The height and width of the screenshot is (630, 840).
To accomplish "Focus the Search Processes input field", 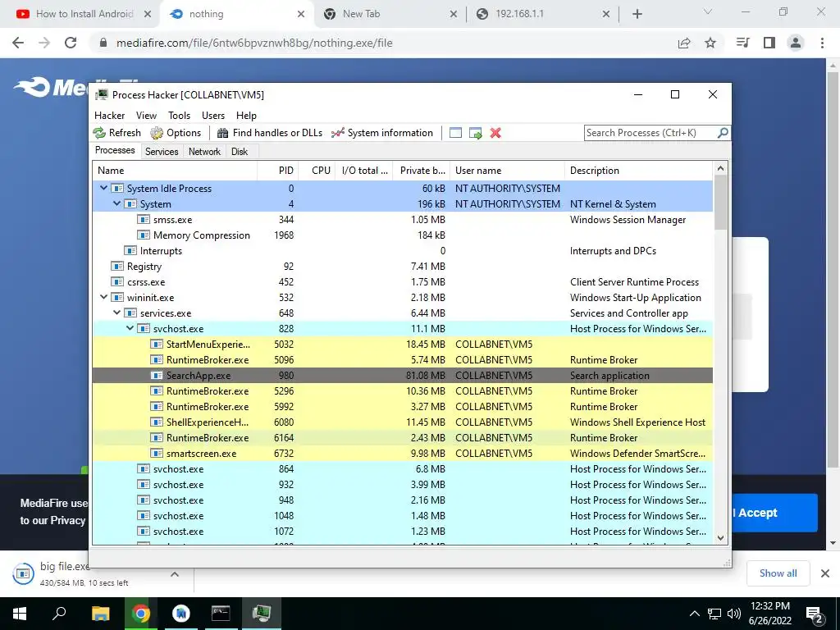I will (651, 133).
